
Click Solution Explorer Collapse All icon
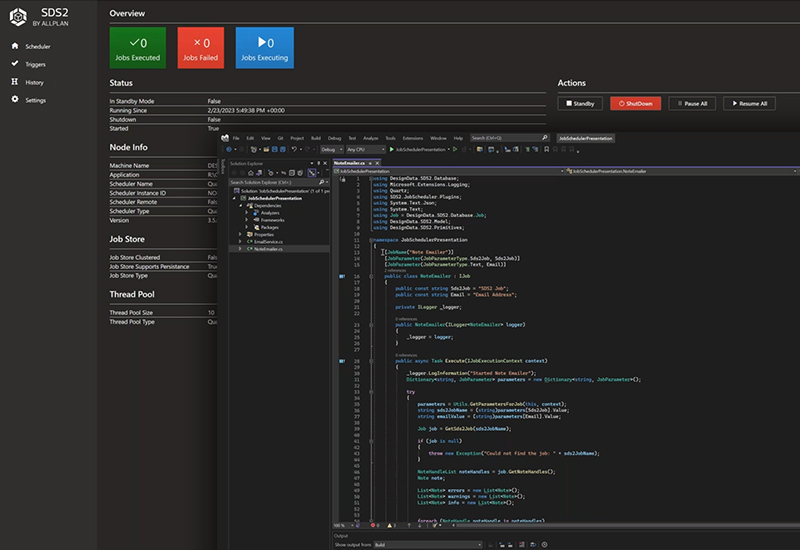(x=291, y=173)
